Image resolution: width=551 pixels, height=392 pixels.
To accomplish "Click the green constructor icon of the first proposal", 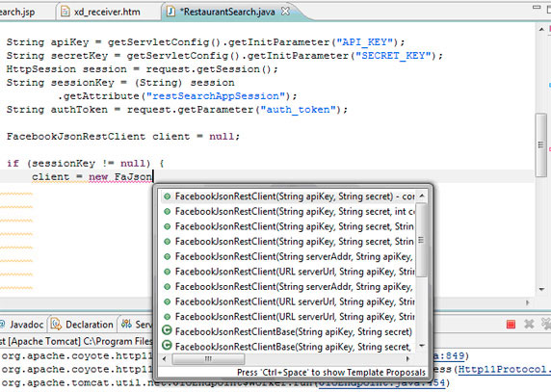I will [168, 196].
